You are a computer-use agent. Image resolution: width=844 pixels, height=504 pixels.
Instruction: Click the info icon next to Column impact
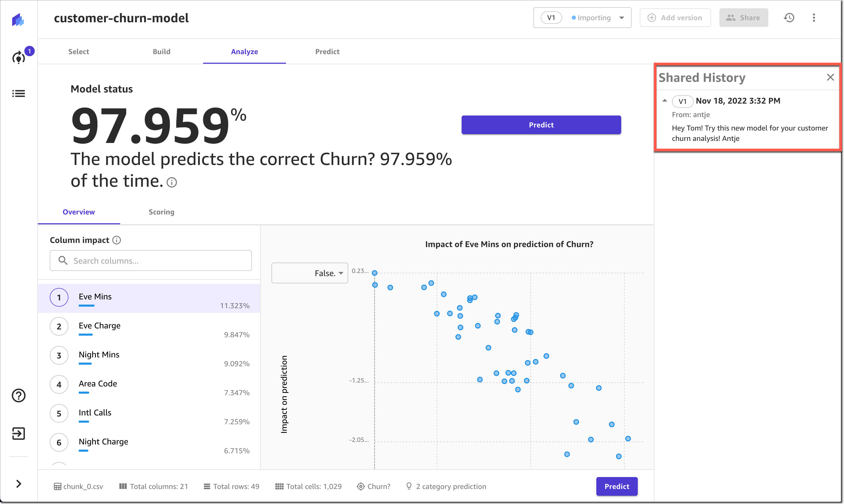click(117, 240)
